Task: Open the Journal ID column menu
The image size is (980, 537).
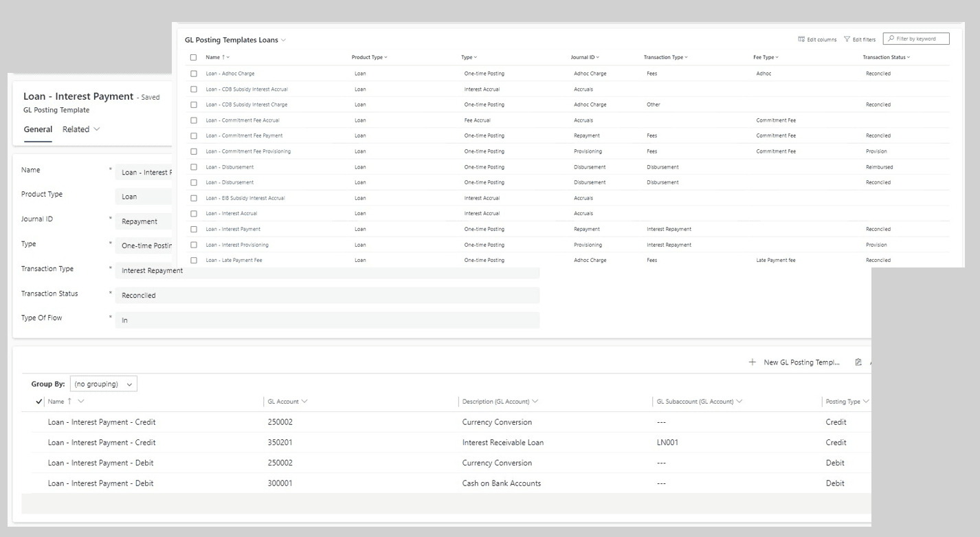Action: click(585, 58)
